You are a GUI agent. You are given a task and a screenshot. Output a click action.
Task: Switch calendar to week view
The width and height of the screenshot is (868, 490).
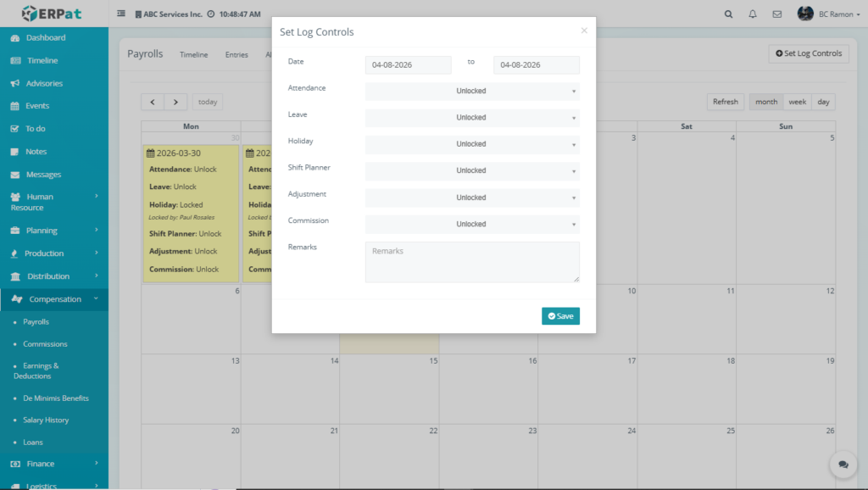(797, 102)
